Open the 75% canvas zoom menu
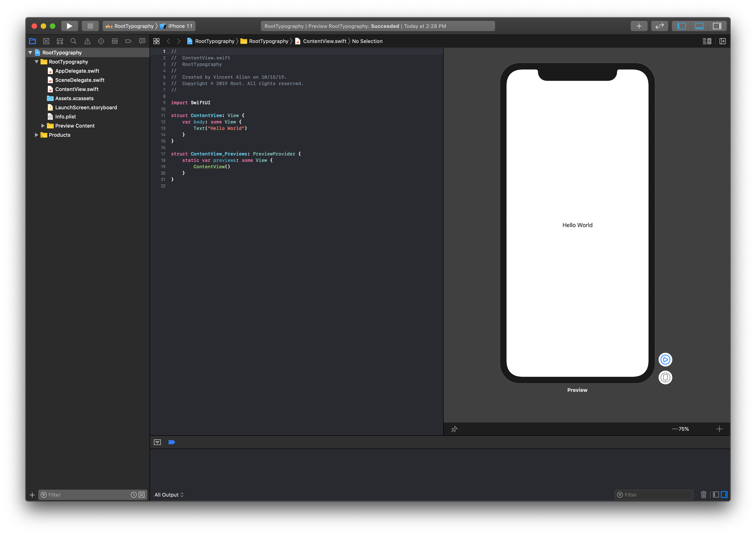The image size is (756, 535). 684,429
